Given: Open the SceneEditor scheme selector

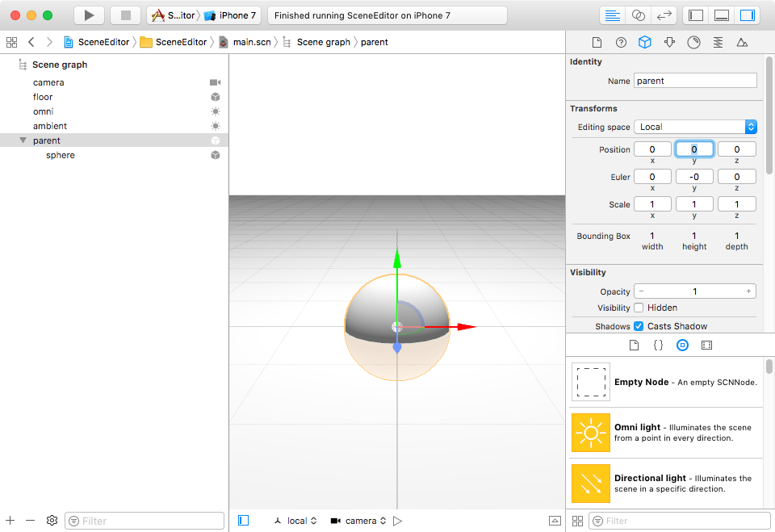Looking at the screenshot, I should 173,15.
